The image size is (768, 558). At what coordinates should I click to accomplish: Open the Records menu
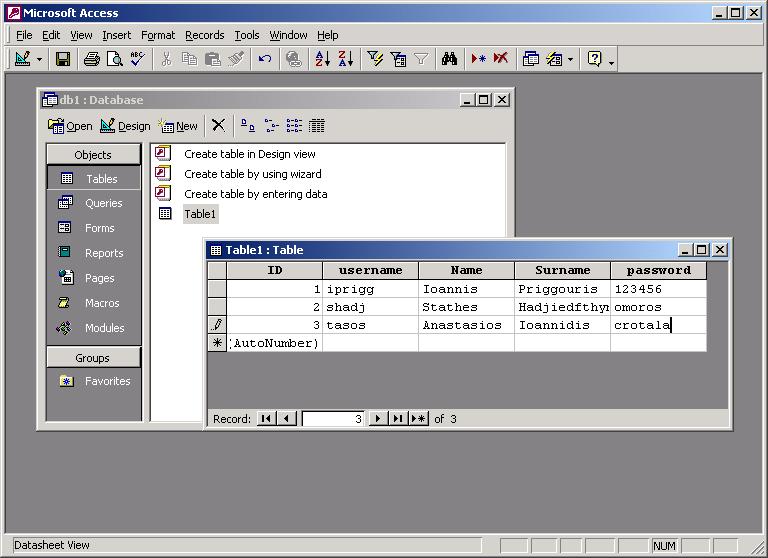[x=204, y=35]
